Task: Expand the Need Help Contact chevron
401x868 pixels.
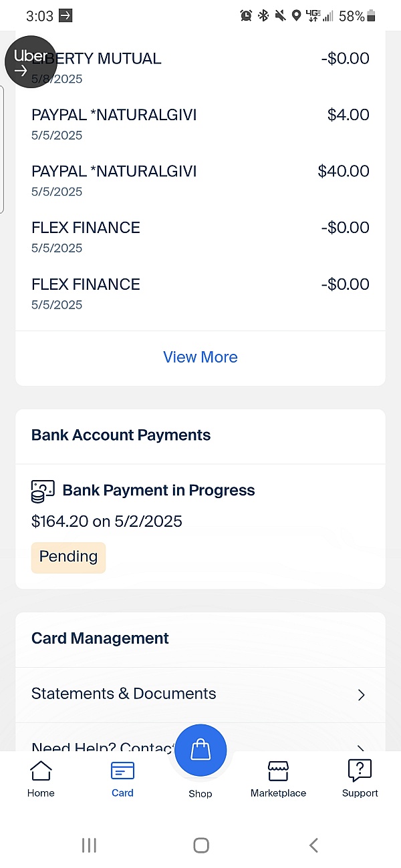Action: point(361,748)
